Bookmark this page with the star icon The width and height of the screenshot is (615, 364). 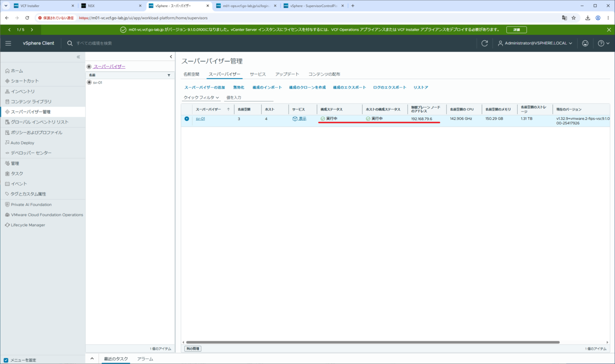573,17
